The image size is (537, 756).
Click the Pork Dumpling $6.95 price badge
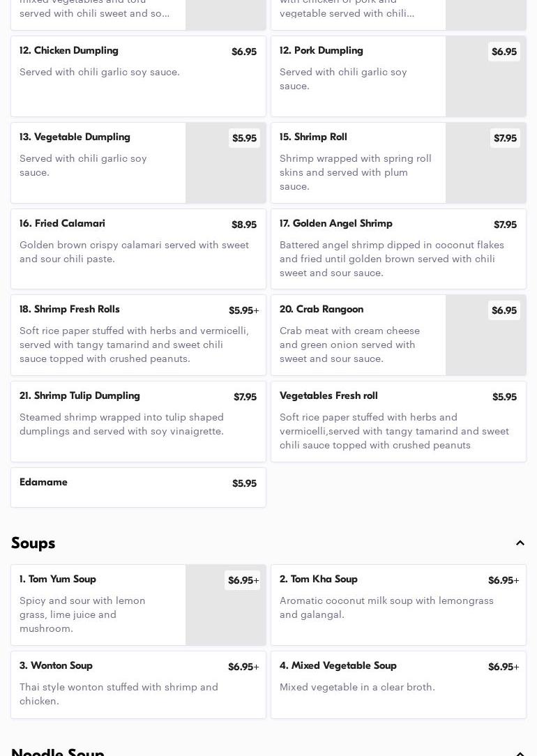[504, 52]
